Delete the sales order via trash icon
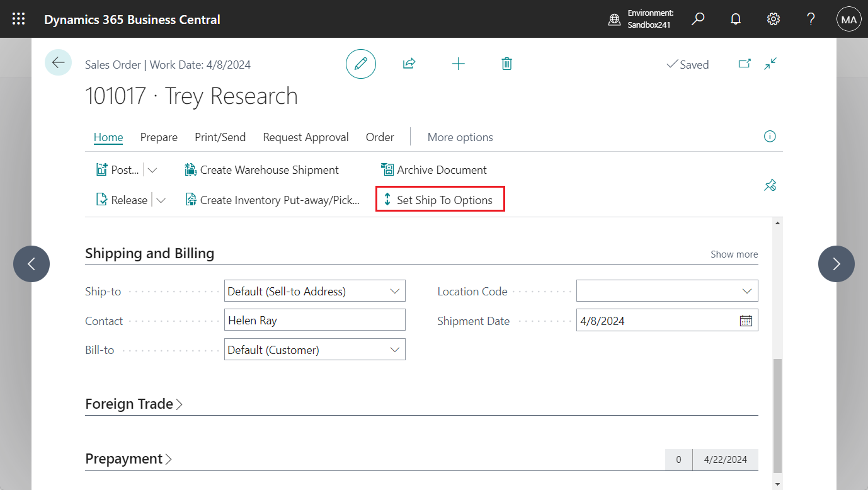 tap(506, 64)
